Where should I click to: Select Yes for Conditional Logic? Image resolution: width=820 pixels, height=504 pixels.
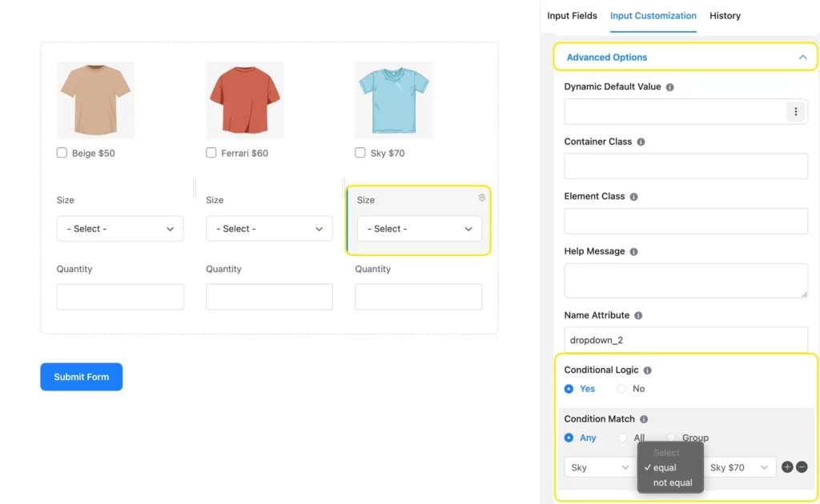[569, 389]
